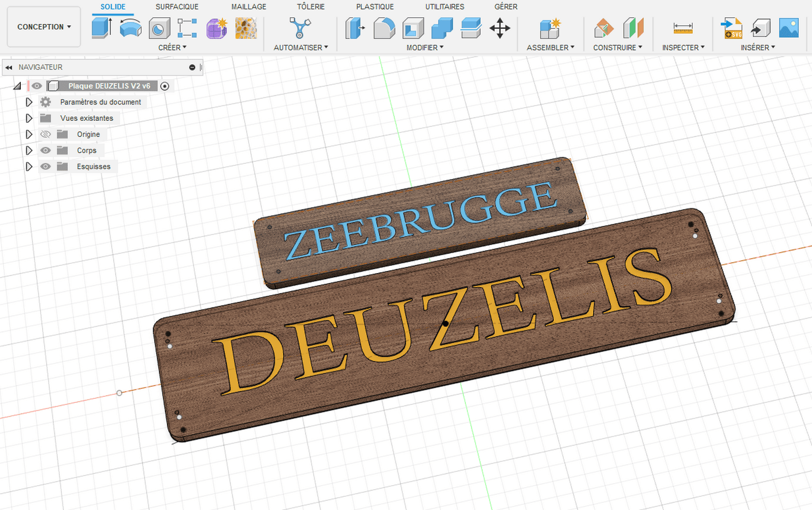Select the Press Pull tool icon
The width and height of the screenshot is (812, 510).
coord(355,28)
